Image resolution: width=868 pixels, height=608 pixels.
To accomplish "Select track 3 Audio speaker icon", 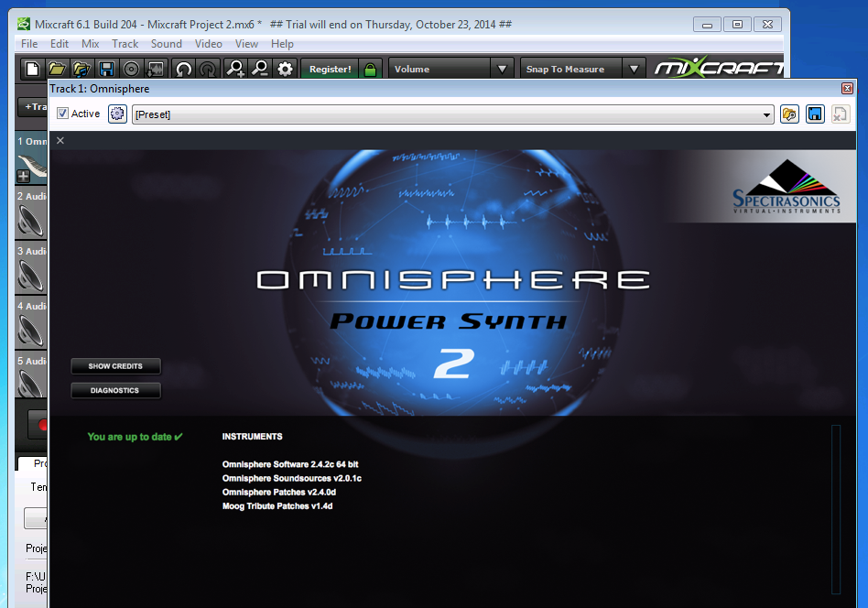I will pos(30,275).
